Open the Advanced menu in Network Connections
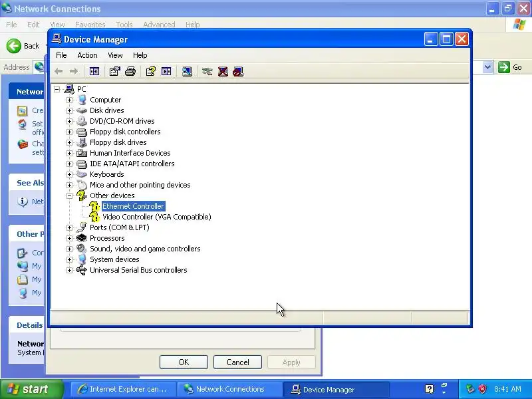 coord(159,25)
